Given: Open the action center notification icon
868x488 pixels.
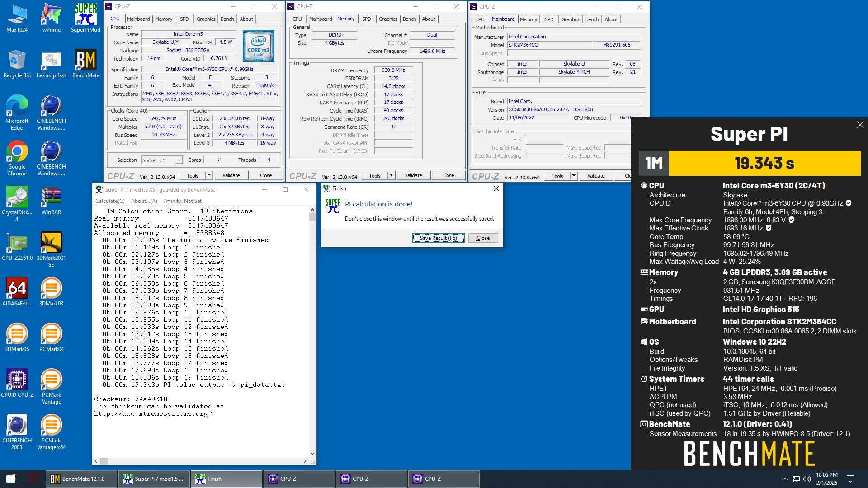Looking at the screenshot, I should tap(850, 479).
